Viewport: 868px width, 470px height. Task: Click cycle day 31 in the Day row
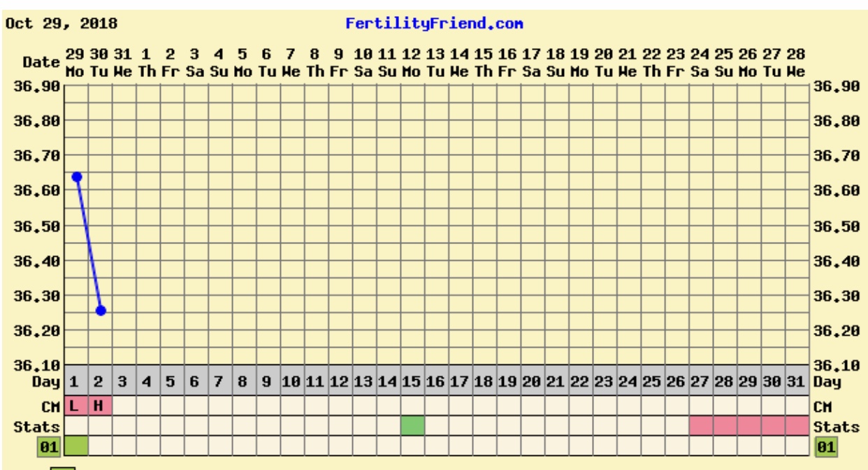797,383
